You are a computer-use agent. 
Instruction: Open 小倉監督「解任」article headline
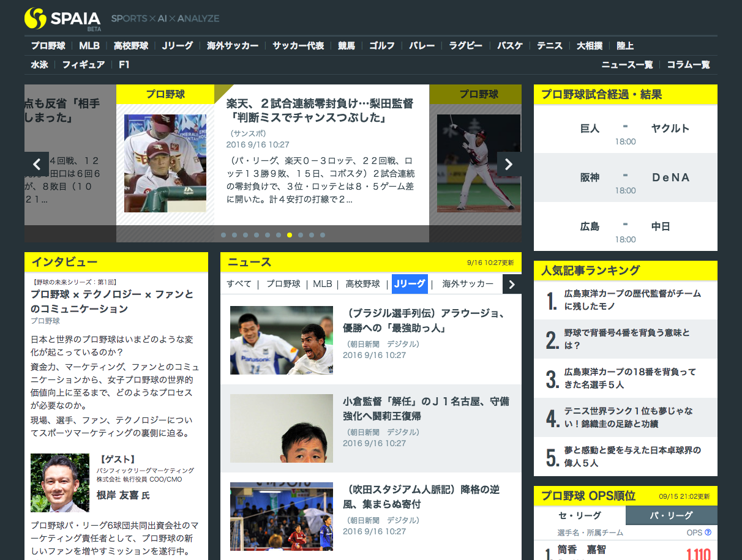tap(426, 409)
